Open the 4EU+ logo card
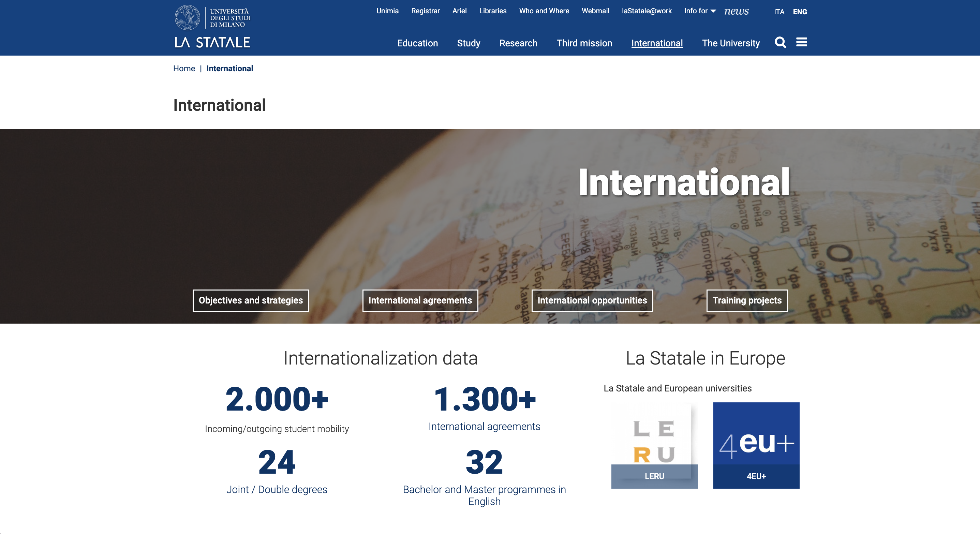 [x=756, y=445]
